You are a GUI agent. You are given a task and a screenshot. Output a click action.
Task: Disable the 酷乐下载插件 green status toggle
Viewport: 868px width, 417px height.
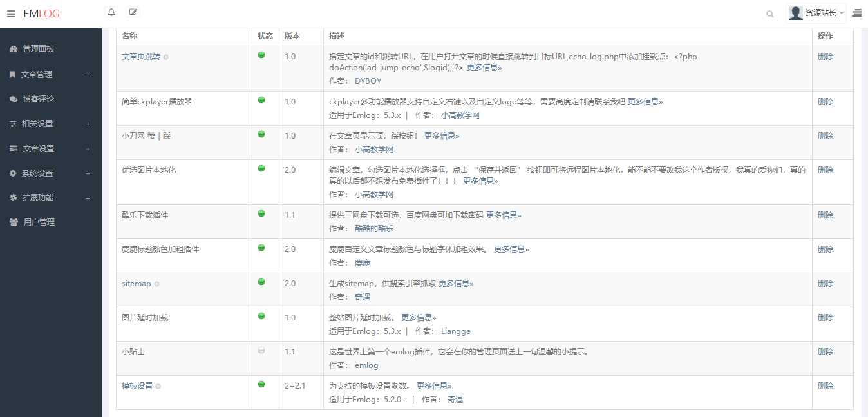261,213
